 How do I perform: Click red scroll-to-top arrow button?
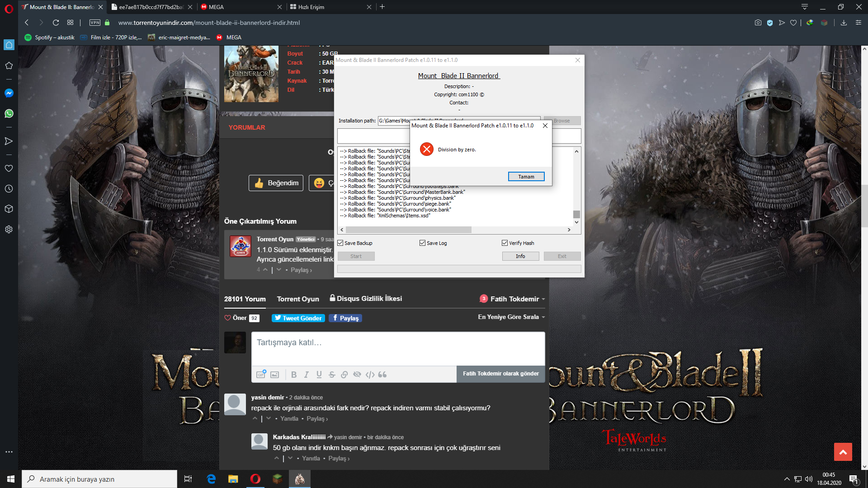coord(843,452)
